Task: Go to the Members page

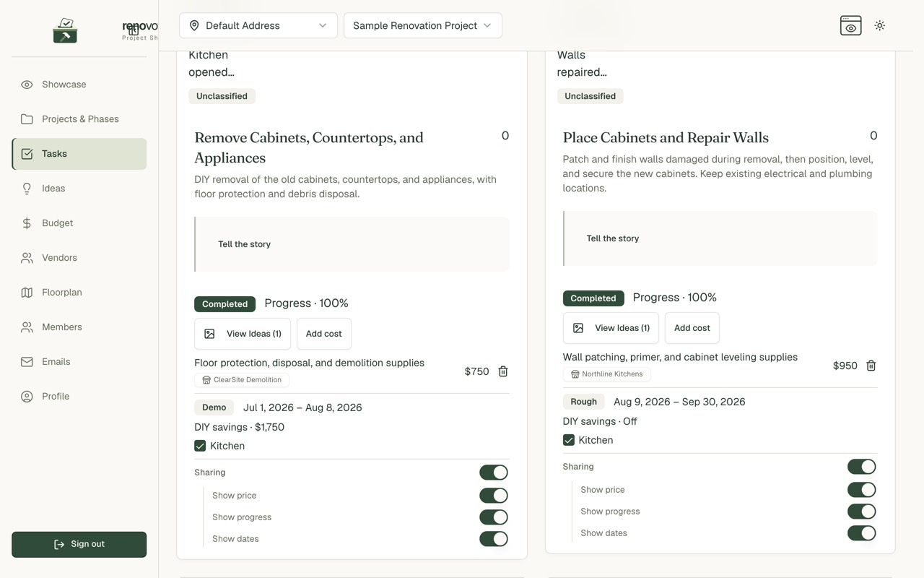Action: (79, 327)
